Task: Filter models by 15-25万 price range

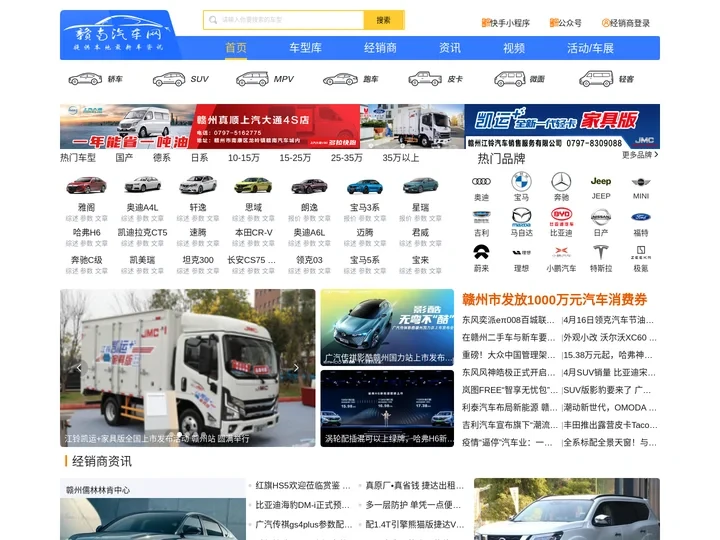Action: (x=295, y=158)
